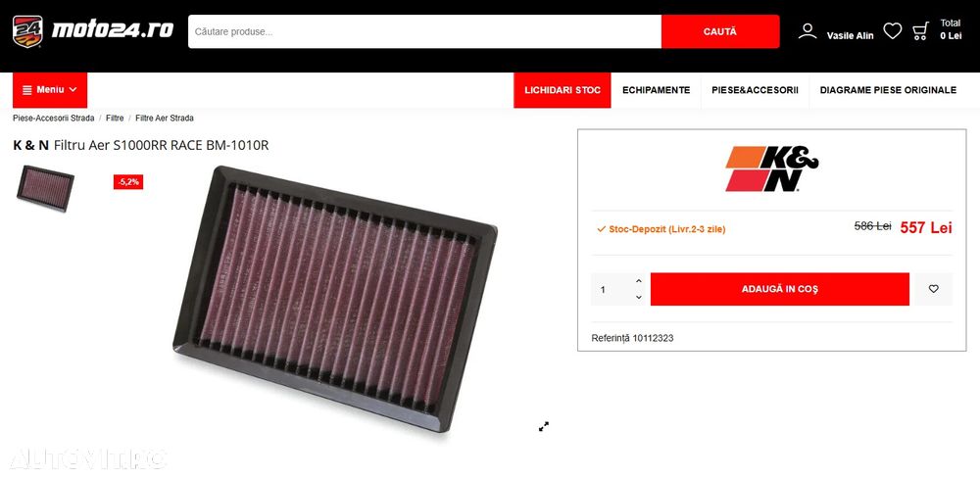The width and height of the screenshot is (980, 479).
Task: Click the fullscreen expand image icon
Action: [544, 426]
